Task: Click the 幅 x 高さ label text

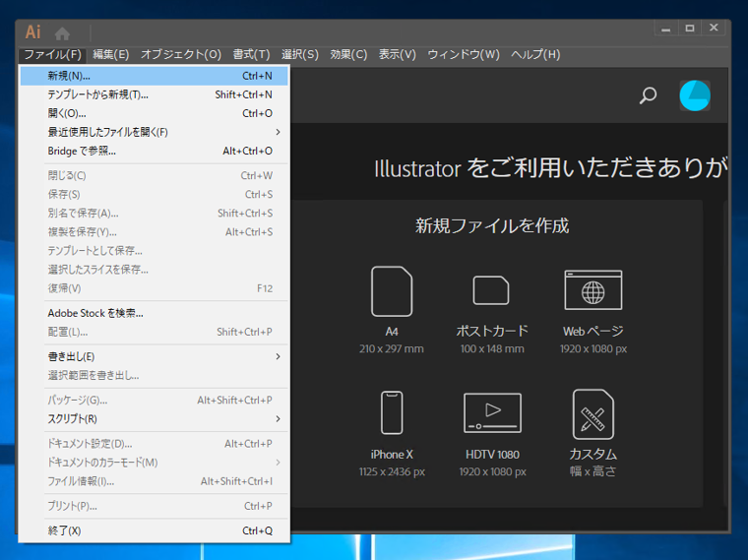Action: [592, 471]
